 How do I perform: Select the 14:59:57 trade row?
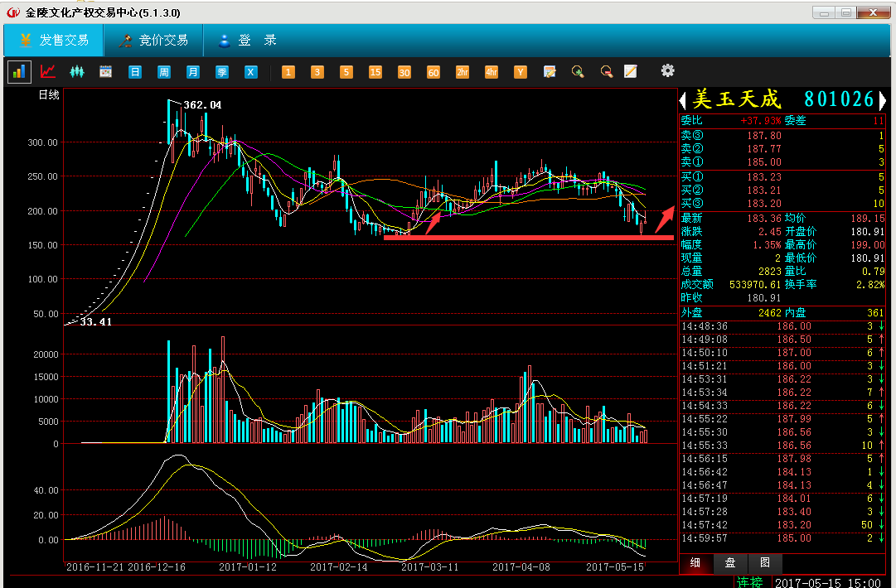pyautogui.click(x=782, y=537)
